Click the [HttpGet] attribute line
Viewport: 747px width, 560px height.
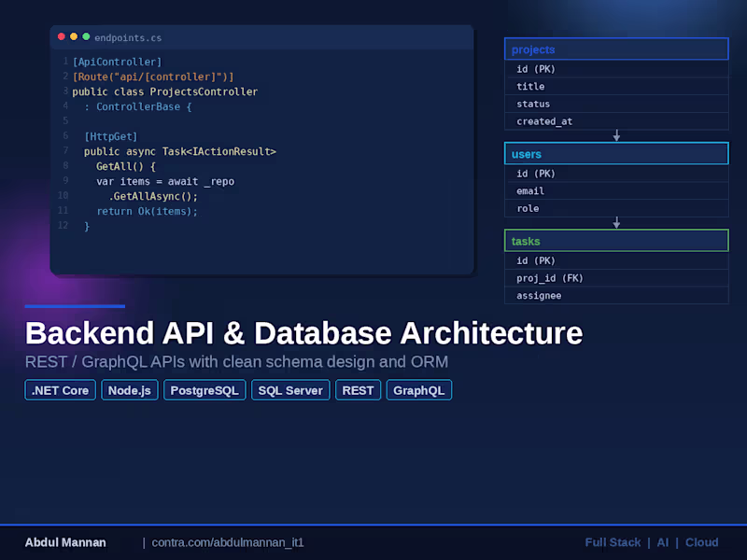(x=111, y=136)
